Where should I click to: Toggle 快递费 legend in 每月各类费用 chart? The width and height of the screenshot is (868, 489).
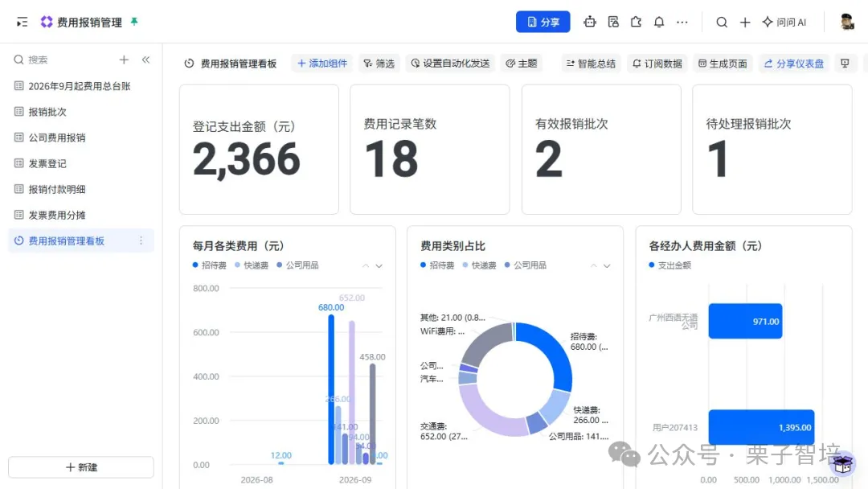(x=252, y=265)
